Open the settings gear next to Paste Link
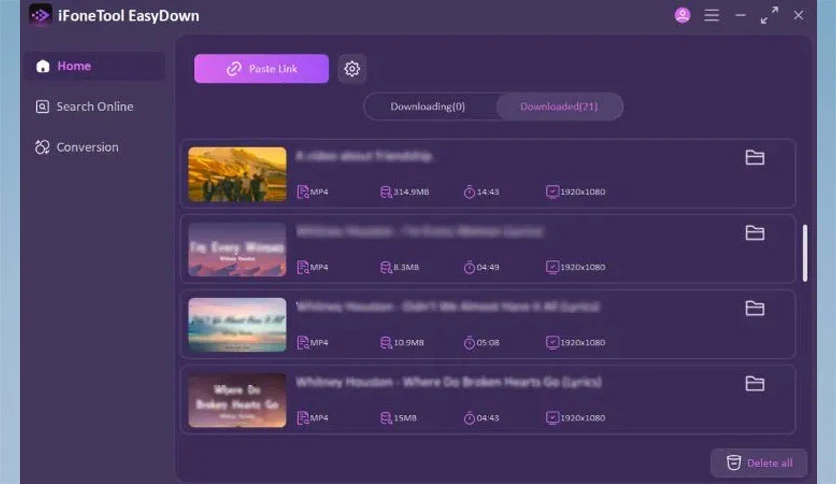836x484 pixels. tap(351, 69)
